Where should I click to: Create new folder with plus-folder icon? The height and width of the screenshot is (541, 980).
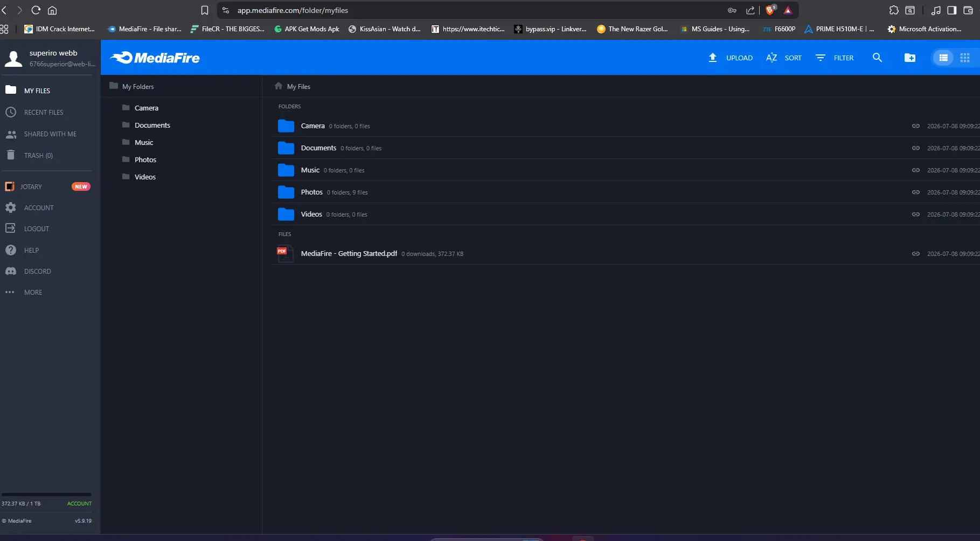coord(909,58)
